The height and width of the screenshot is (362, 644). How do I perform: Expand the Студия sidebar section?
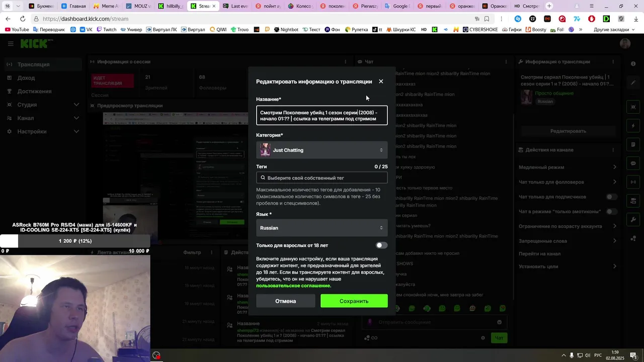[43, 105]
